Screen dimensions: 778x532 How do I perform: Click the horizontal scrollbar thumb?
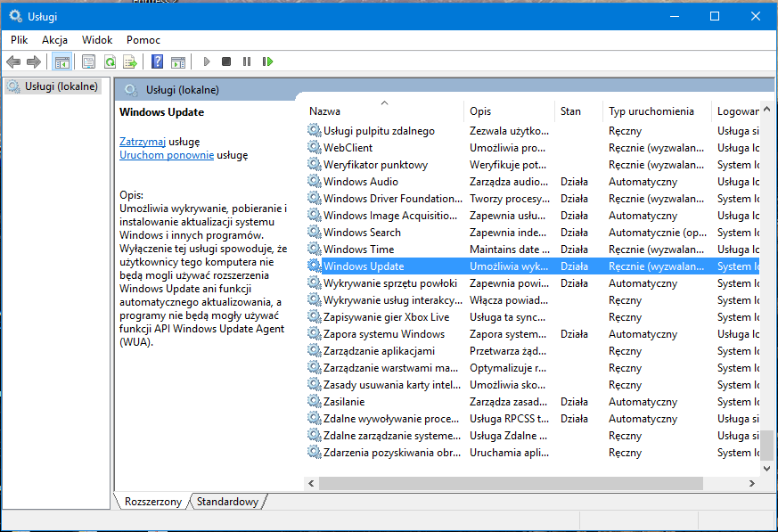pyautogui.click(x=511, y=483)
